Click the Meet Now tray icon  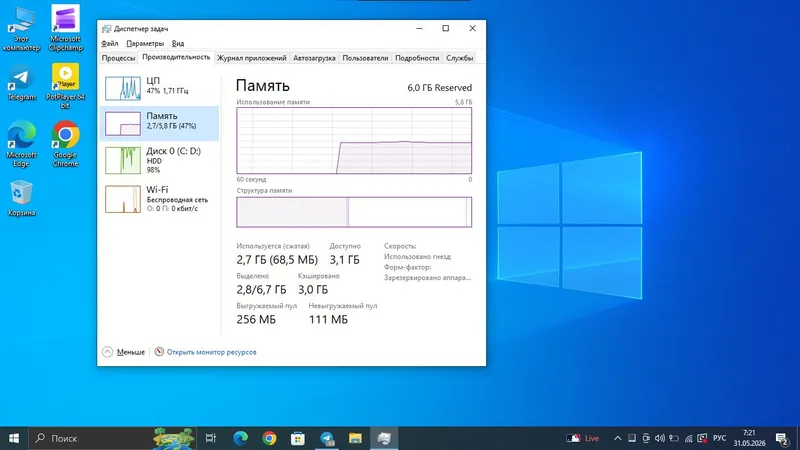(x=646, y=438)
